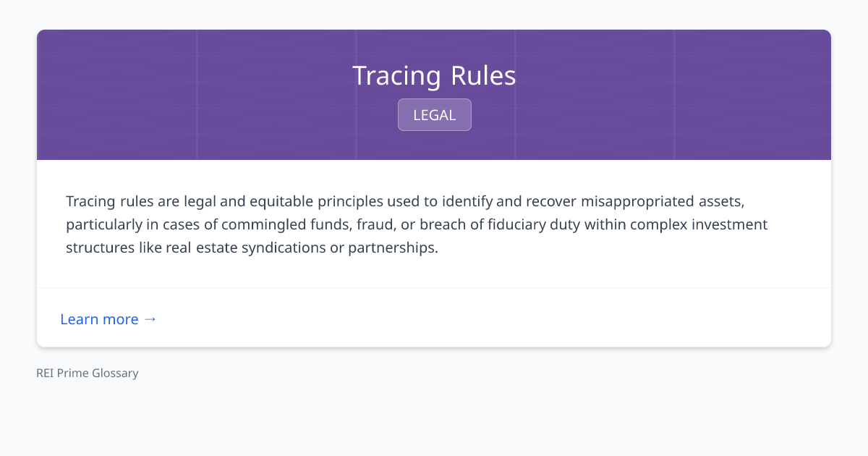Open the Learn more link
This screenshot has height=456, width=868.
100,319
